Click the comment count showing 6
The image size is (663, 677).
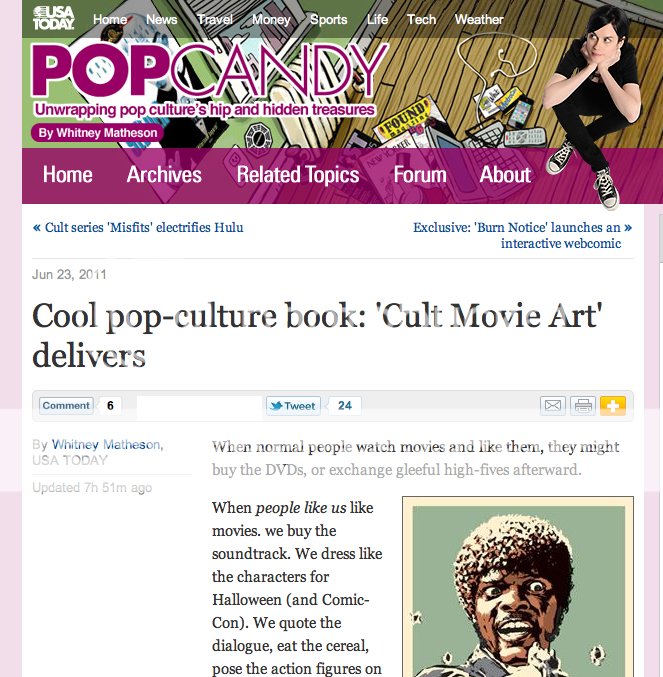[110, 406]
